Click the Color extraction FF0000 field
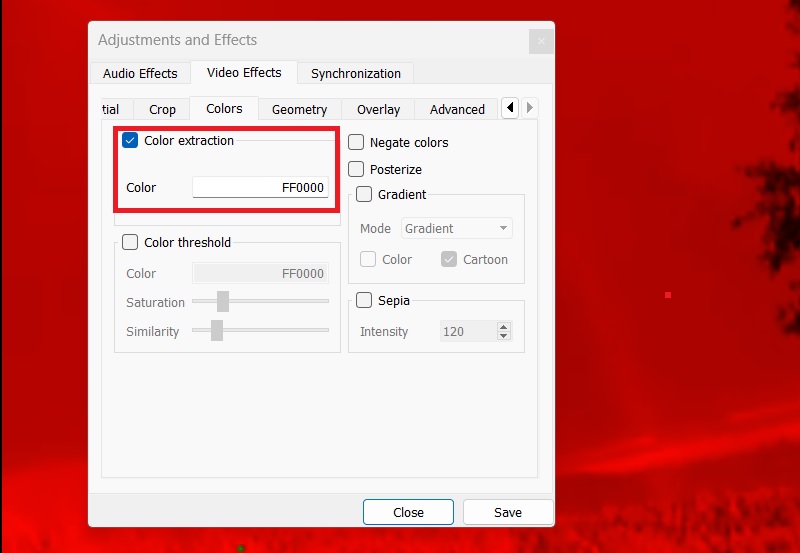 coord(261,187)
